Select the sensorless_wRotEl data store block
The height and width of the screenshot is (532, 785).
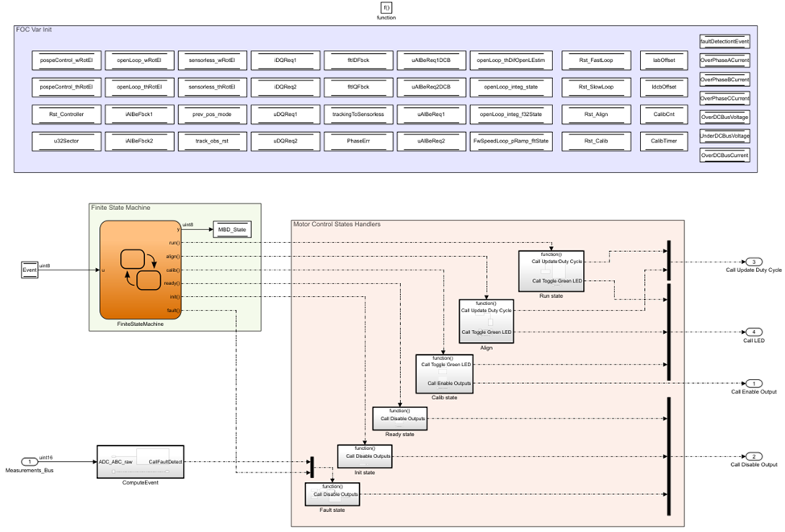[x=213, y=60]
